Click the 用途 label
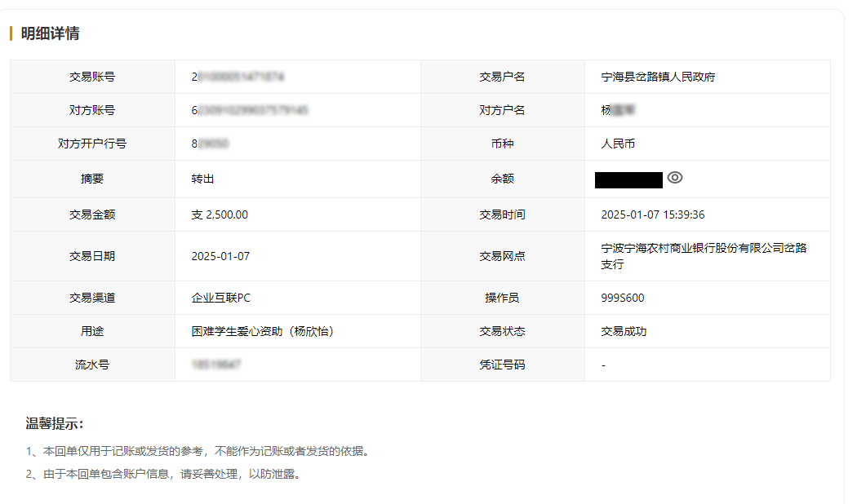 pos(91,331)
